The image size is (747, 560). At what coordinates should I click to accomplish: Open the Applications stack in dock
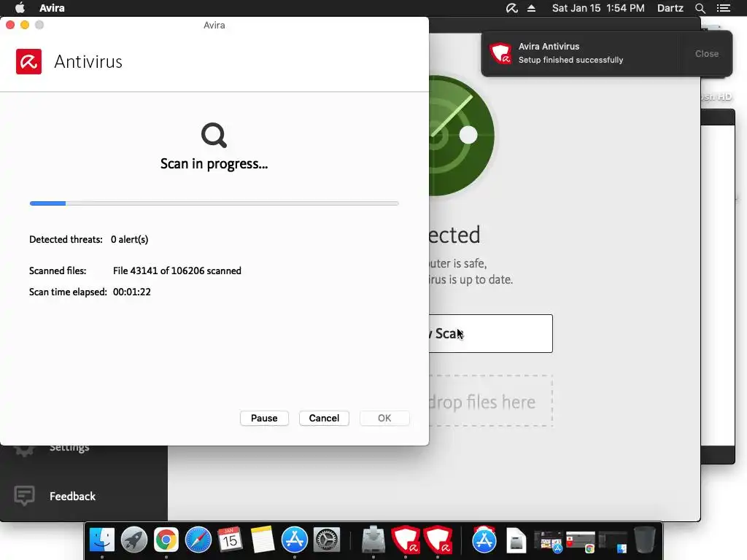click(x=484, y=540)
